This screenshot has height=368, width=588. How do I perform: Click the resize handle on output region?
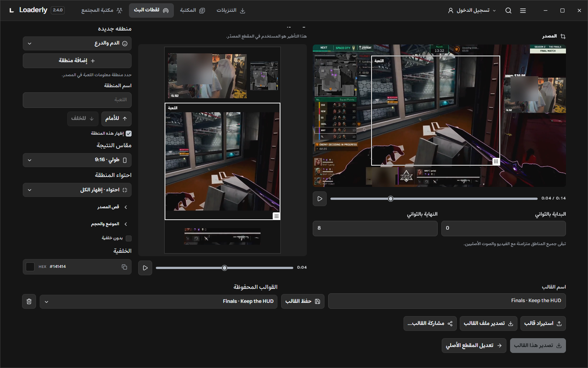pyautogui.click(x=276, y=216)
